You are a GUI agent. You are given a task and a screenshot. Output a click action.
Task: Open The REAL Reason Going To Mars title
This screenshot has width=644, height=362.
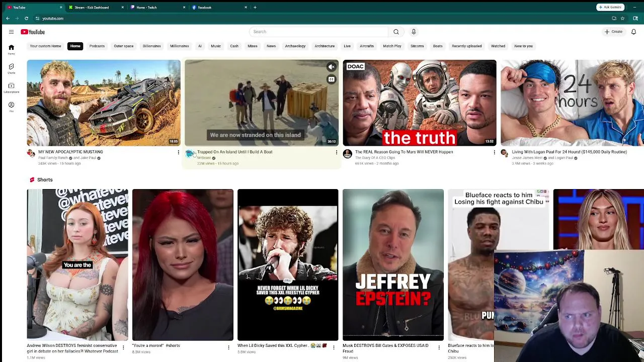click(404, 152)
